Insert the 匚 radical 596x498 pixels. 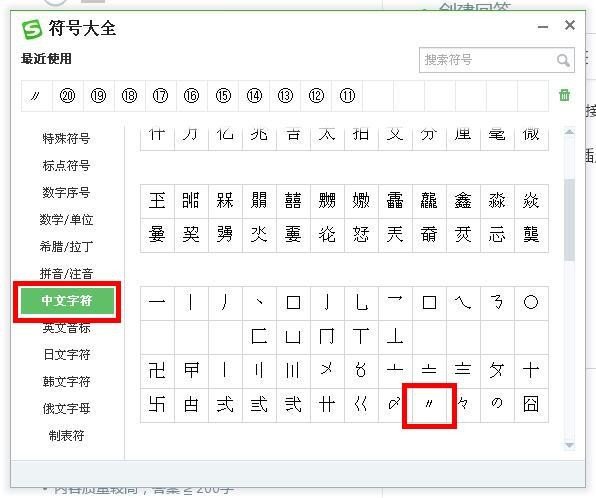point(259,337)
